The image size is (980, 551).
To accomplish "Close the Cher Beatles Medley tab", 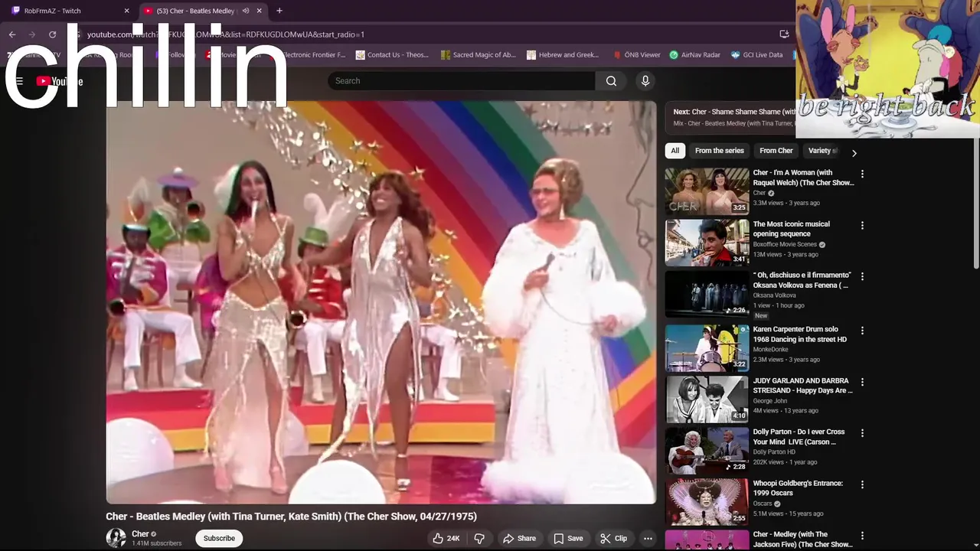I will tap(260, 11).
